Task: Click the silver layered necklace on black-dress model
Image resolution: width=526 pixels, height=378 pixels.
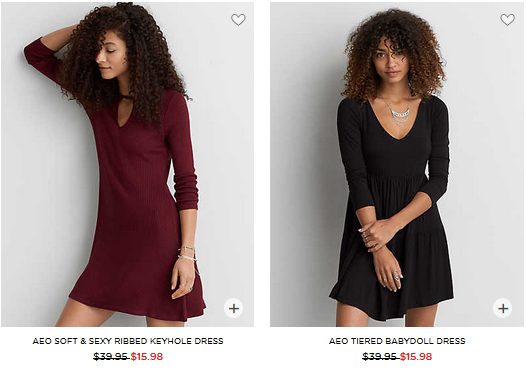Action: [399, 112]
